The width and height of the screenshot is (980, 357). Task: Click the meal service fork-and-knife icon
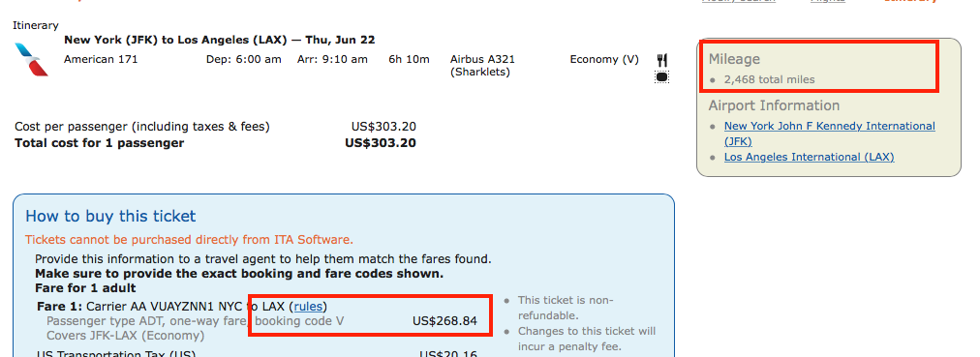click(x=662, y=60)
